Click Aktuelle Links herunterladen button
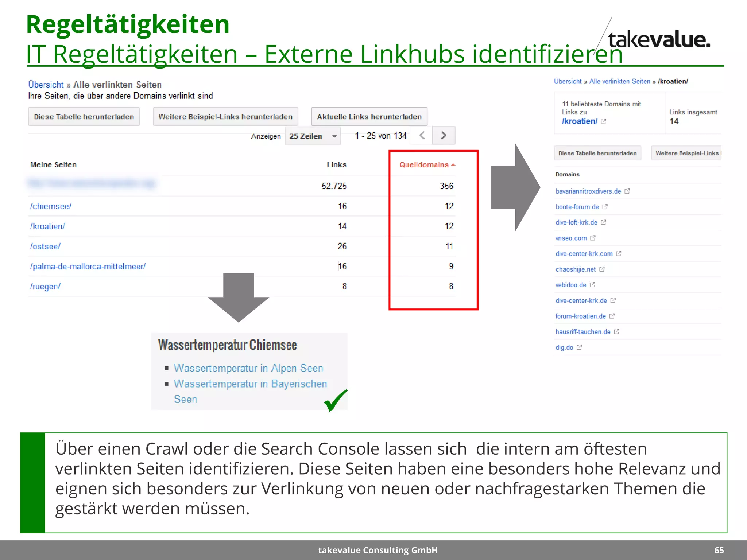Image resolution: width=747 pixels, height=560 pixels. (369, 117)
